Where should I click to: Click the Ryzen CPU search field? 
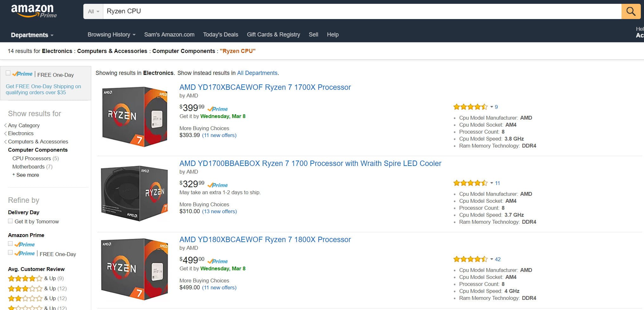pyautogui.click(x=362, y=11)
